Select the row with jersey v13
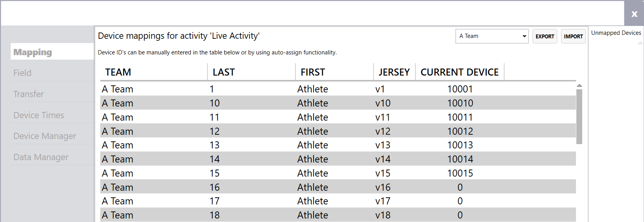 pyautogui.click(x=338, y=145)
